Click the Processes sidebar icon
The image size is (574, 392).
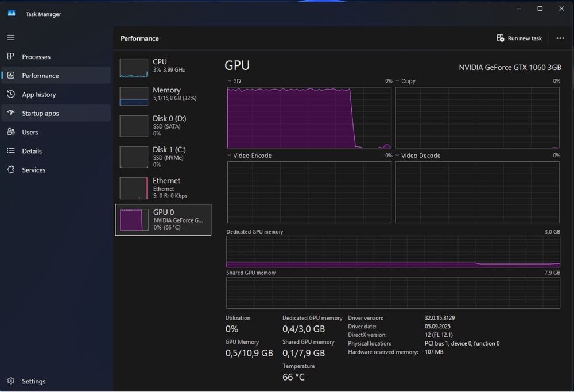pyautogui.click(x=10, y=56)
